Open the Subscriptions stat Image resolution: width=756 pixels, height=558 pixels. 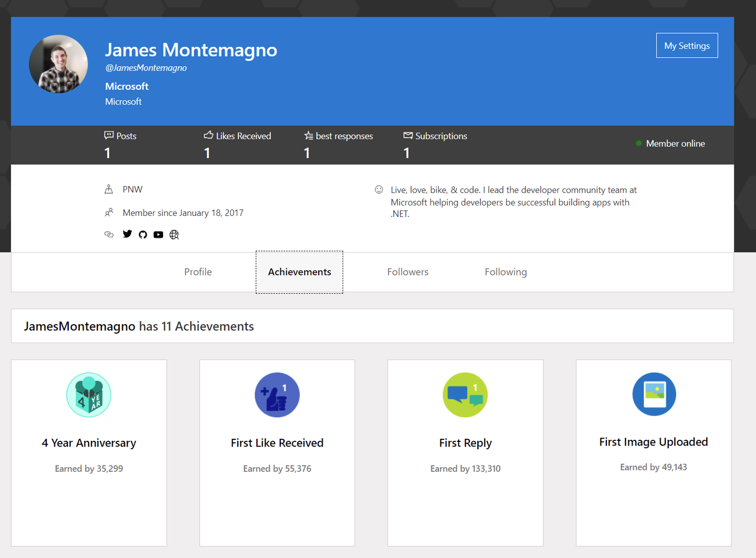point(435,144)
